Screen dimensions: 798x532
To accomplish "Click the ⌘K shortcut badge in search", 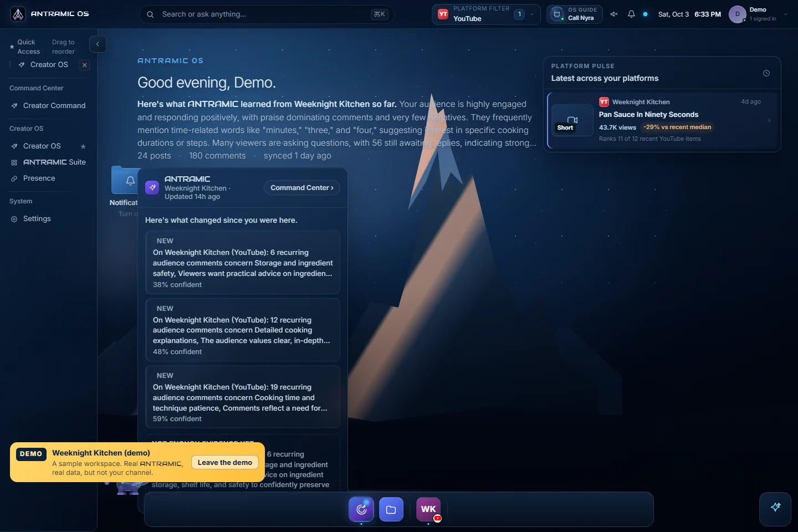I will tap(380, 14).
